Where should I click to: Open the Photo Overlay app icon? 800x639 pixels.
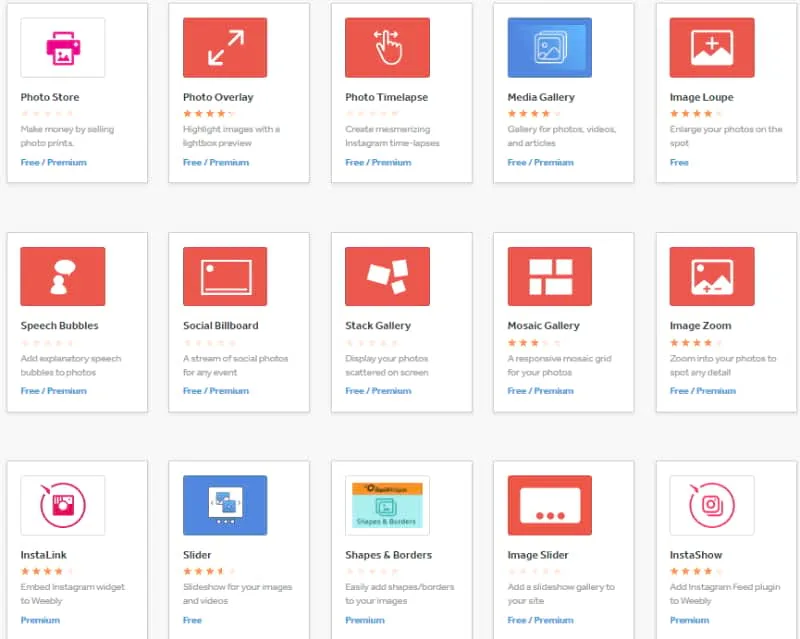tap(225, 47)
